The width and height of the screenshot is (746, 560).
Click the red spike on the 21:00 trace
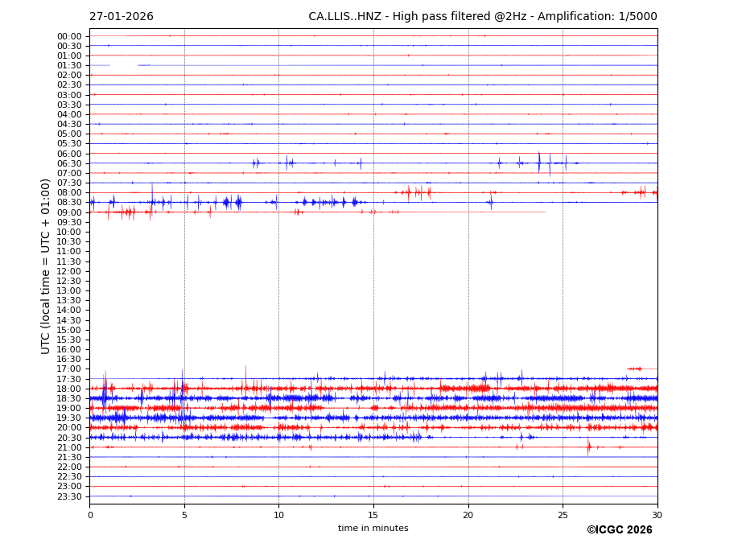[588, 447]
